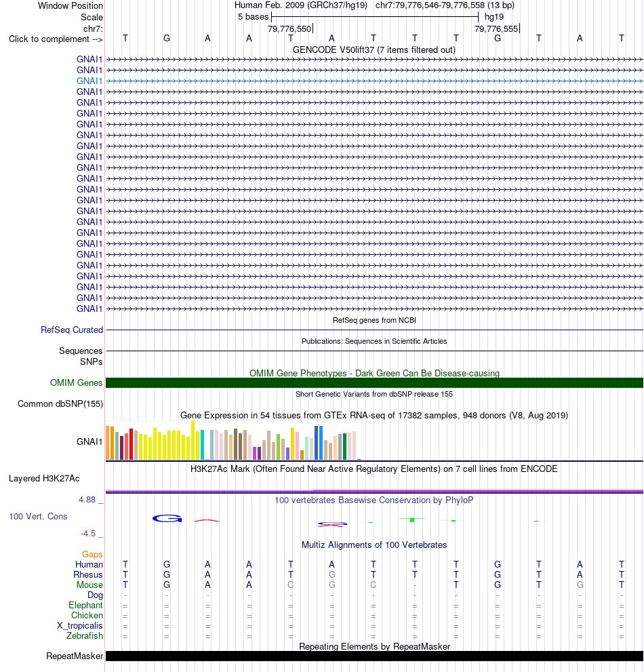Select the Zebrafish alignment row label
The width and height of the screenshot is (644, 672).
point(85,635)
